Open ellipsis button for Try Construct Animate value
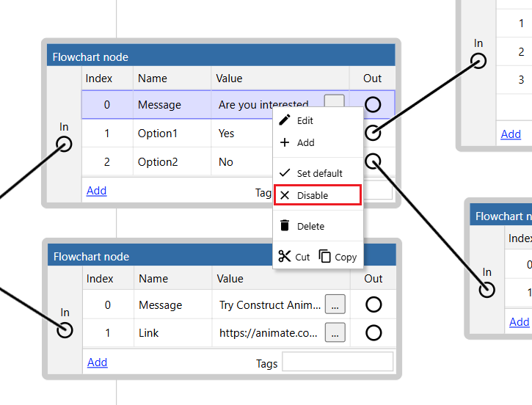 click(x=335, y=304)
